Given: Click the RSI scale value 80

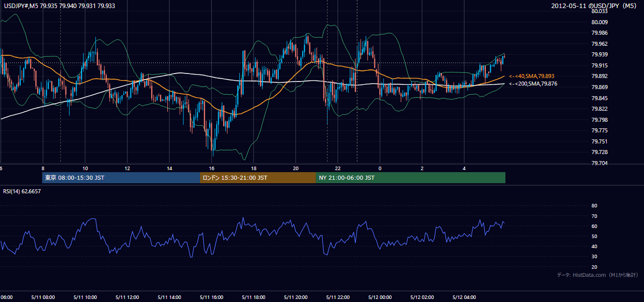Looking at the screenshot, I should tap(594, 206).
